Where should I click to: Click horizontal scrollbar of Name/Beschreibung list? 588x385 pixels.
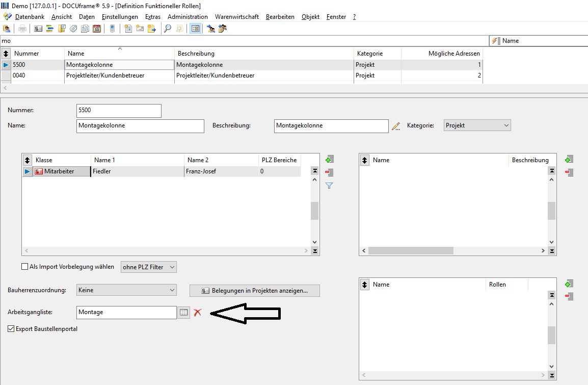click(411, 250)
